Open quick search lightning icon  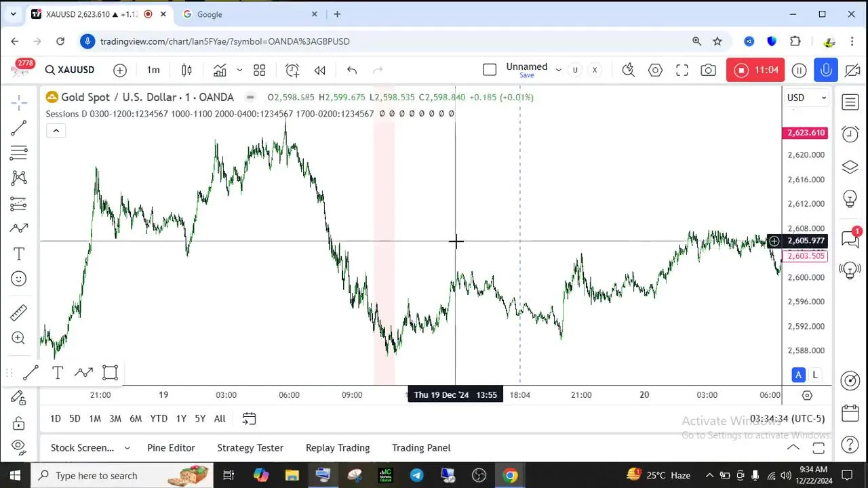click(x=629, y=70)
